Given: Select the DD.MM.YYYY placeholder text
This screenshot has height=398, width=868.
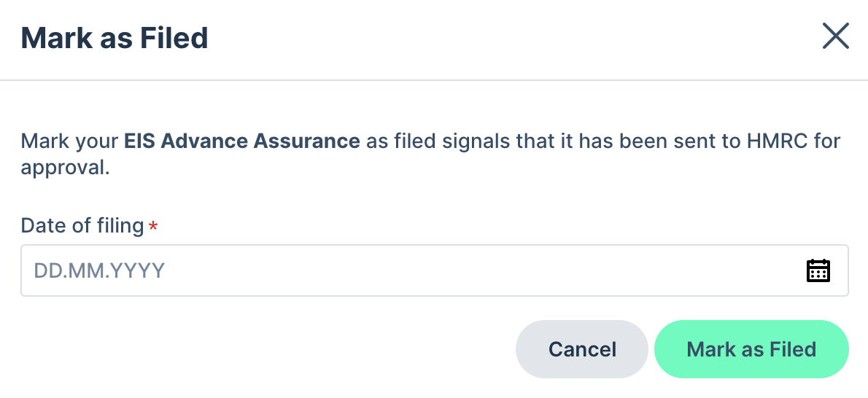Looking at the screenshot, I should pyautogui.click(x=100, y=270).
